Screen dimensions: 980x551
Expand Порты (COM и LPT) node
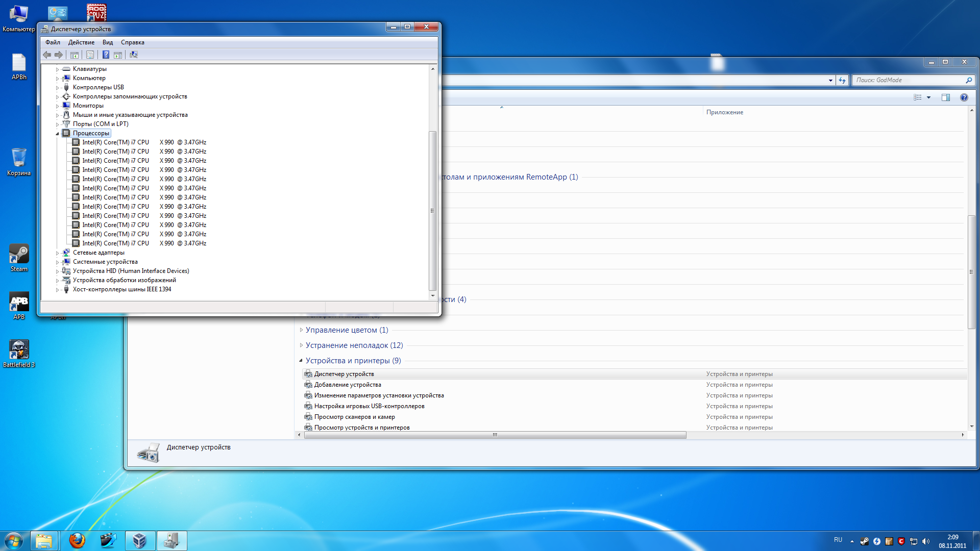click(57, 124)
